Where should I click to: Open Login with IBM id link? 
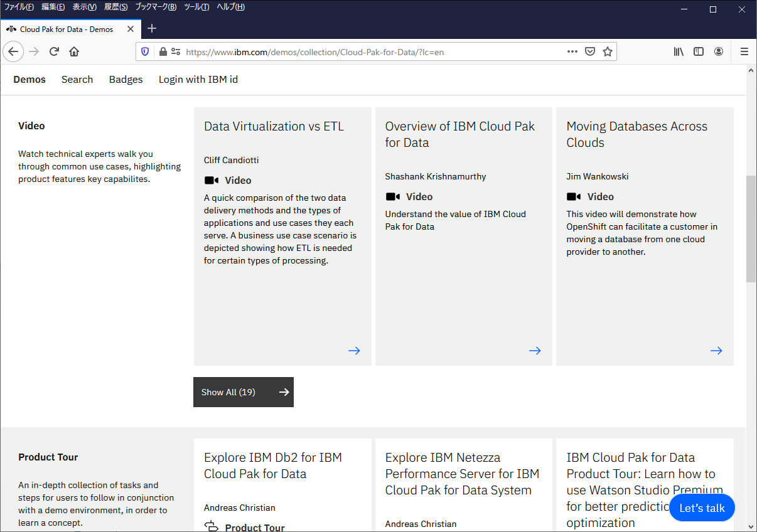[x=198, y=80]
